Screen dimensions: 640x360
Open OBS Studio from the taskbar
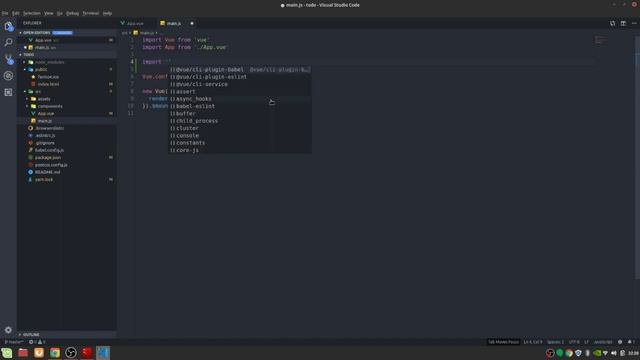tap(71, 353)
